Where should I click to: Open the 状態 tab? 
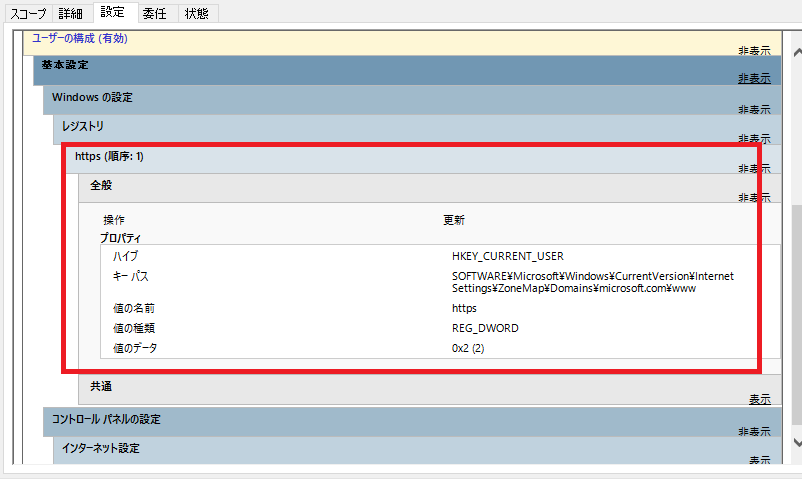click(197, 13)
